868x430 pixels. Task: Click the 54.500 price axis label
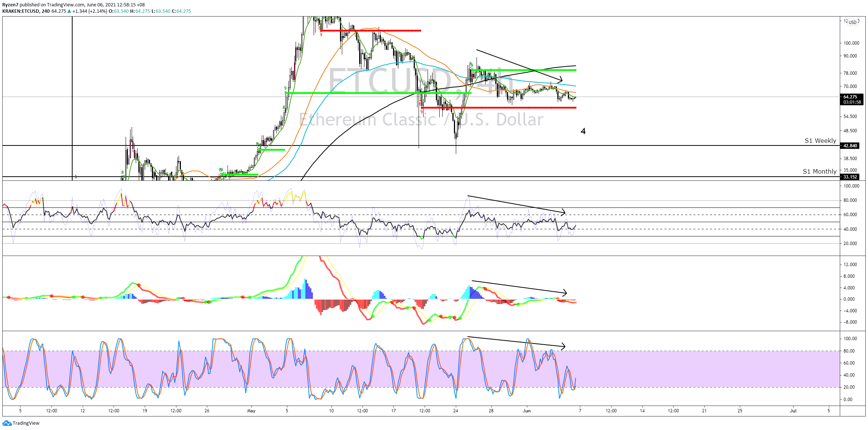850,117
